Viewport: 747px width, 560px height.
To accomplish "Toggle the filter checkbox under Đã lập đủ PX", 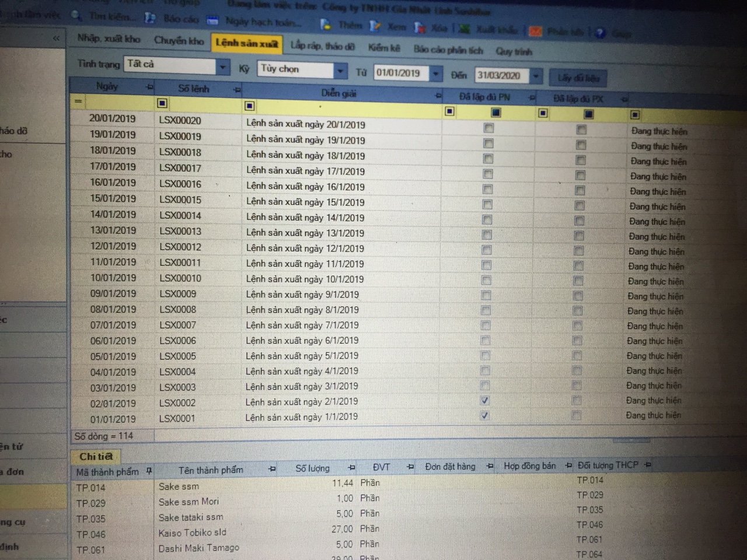I will 588,114.
